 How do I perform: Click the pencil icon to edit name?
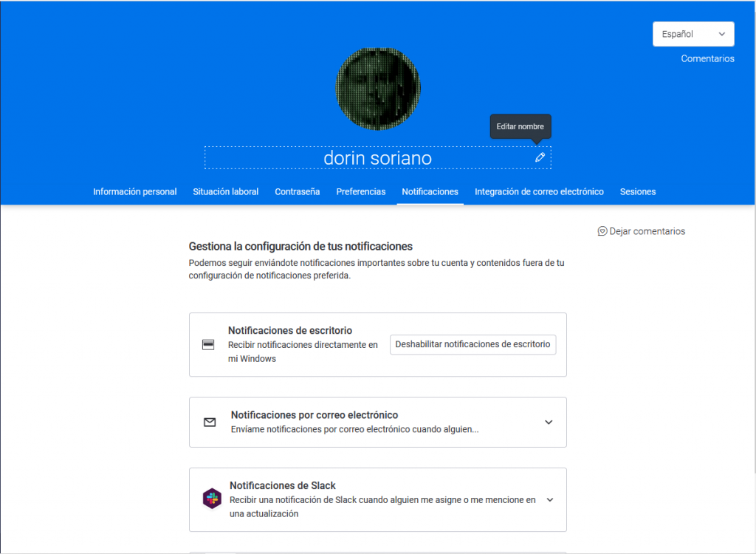[540, 157]
